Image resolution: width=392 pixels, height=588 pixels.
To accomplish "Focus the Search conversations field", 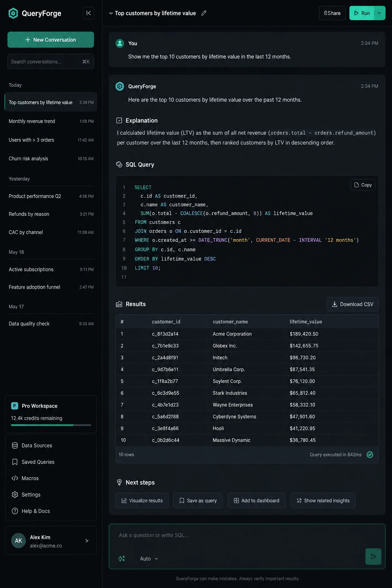I will click(51, 62).
